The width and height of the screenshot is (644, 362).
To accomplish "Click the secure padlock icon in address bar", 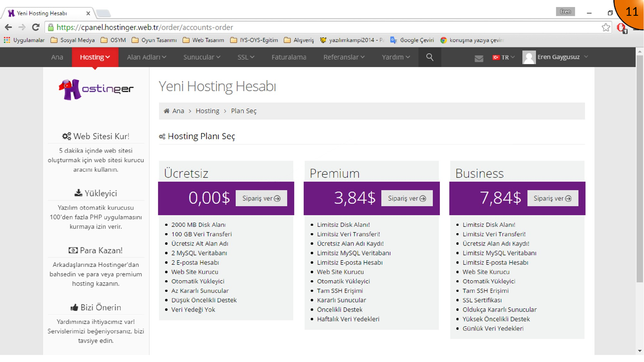I will point(51,27).
